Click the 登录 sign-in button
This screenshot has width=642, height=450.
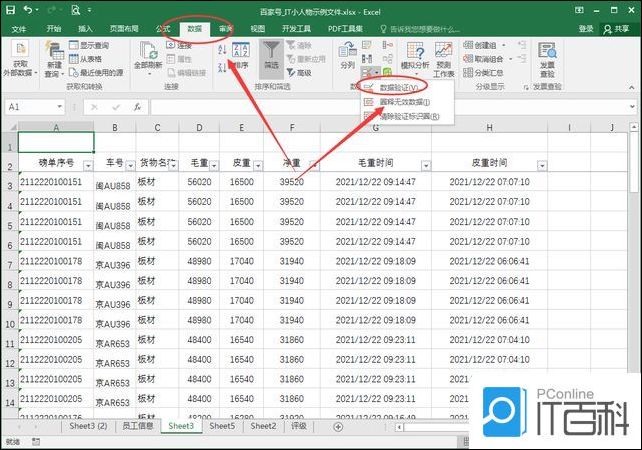pos(586,29)
